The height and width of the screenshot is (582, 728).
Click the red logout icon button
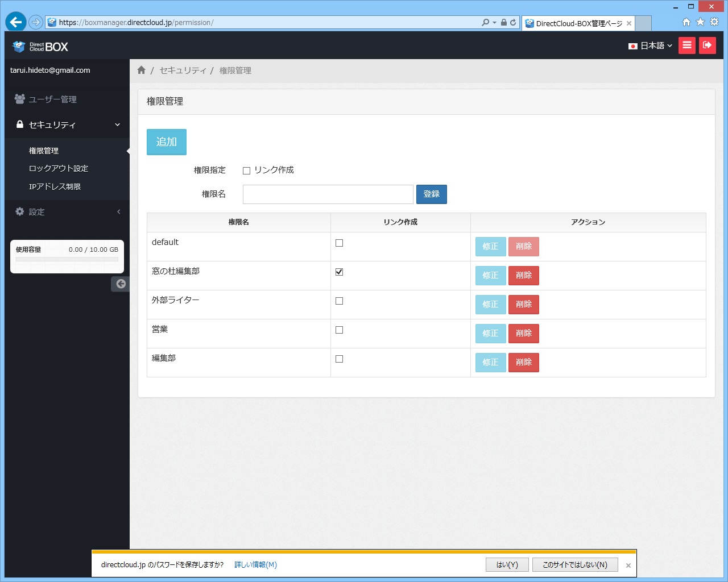[x=708, y=45]
